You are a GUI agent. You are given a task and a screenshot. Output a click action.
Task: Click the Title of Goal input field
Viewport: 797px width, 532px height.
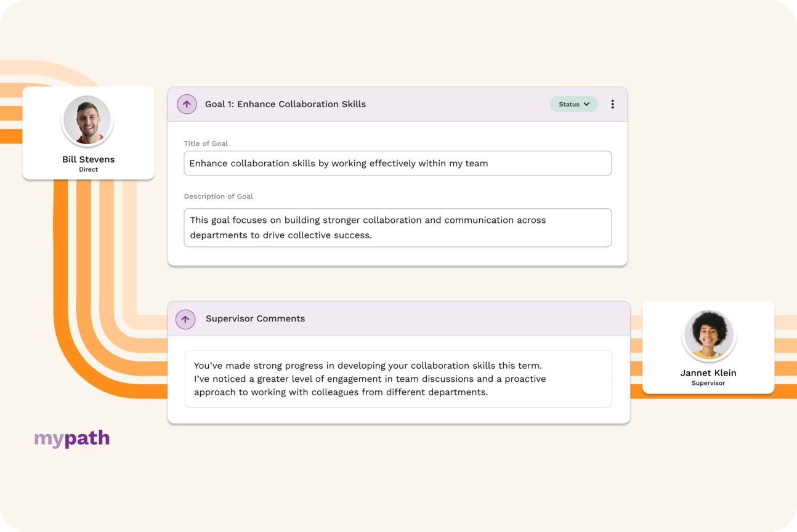coord(397,163)
